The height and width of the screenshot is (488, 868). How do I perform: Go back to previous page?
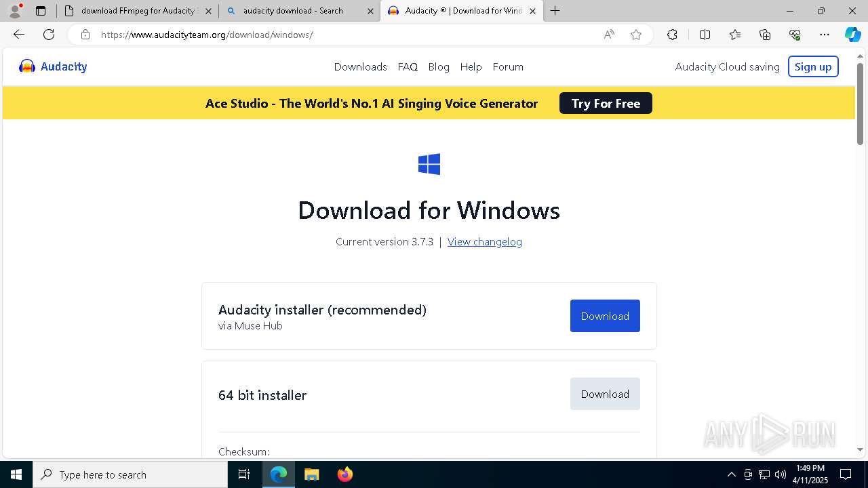(x=19, y=35)
